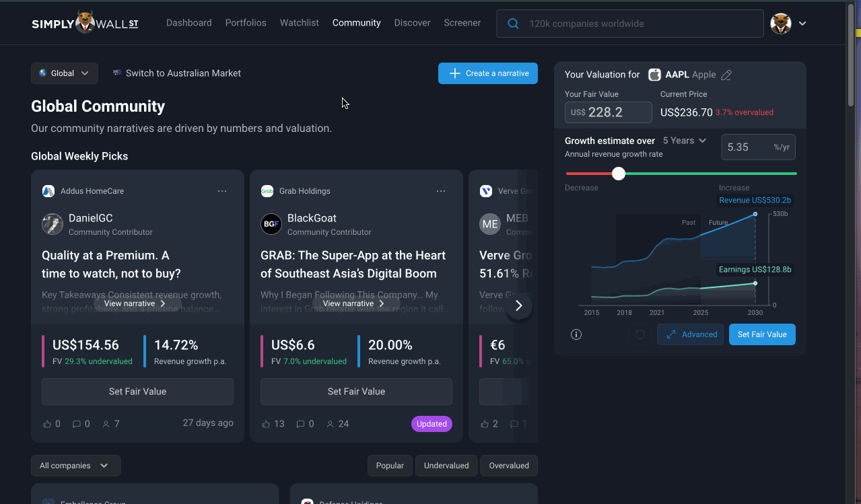
Task: Open the user avatar profile picture
Action: pos(781,24)
